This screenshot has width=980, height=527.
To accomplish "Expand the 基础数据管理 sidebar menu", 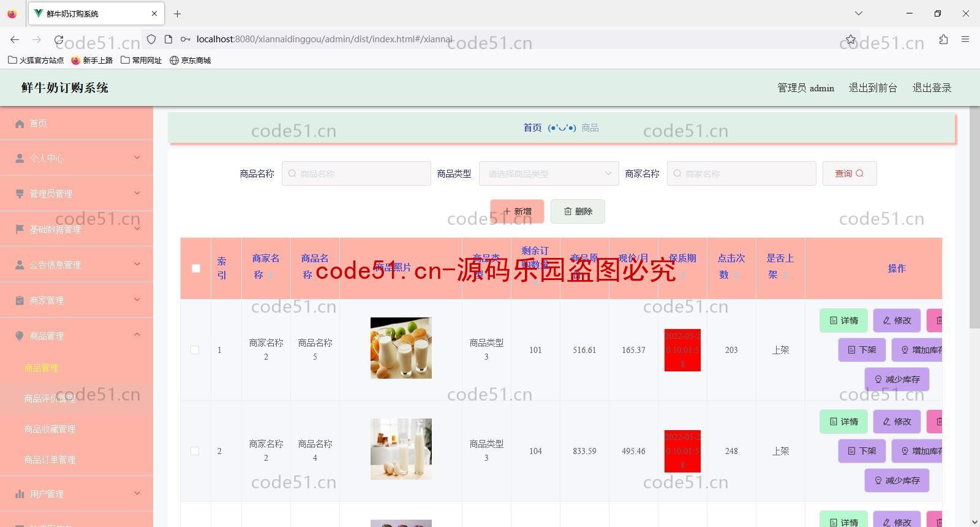I will coord(137,229).
